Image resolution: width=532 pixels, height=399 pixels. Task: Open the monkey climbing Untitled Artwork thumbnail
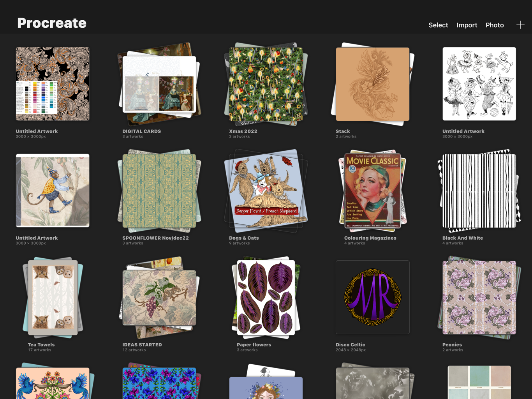pos(53,191)
